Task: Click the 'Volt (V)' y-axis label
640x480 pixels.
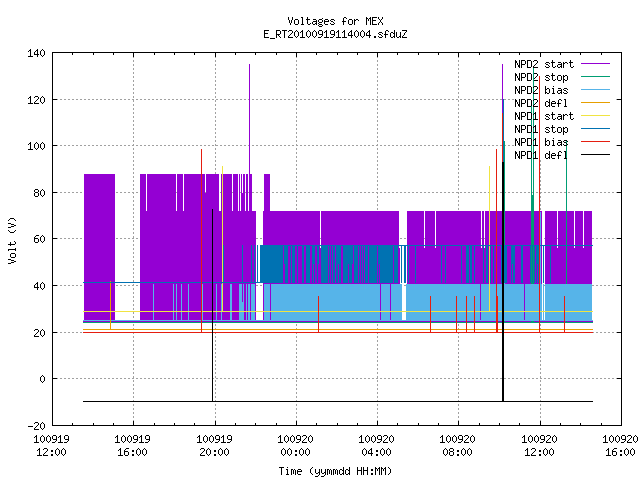Action: (12, 241)
